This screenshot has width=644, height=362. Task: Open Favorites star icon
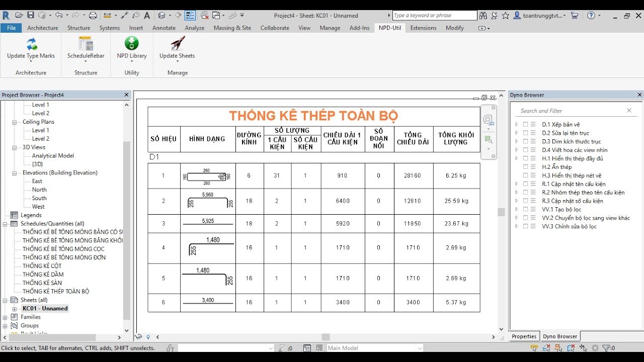pos(505,16)
